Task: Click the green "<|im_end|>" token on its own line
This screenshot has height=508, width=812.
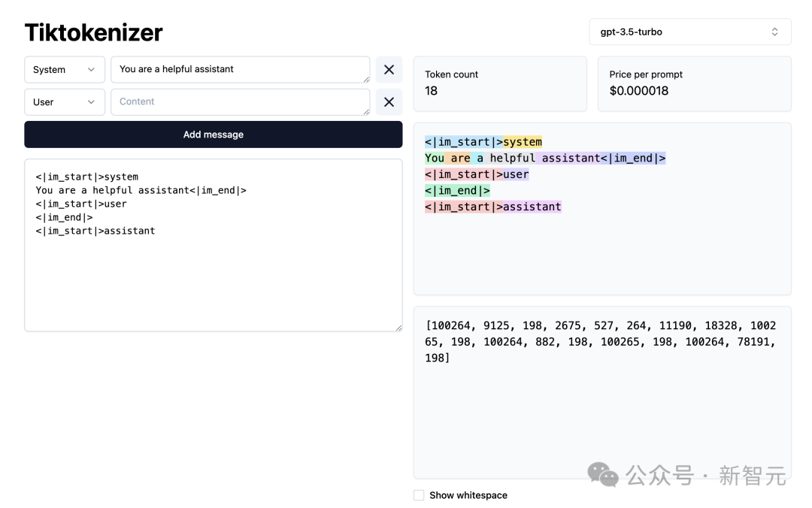Action: 457,191
